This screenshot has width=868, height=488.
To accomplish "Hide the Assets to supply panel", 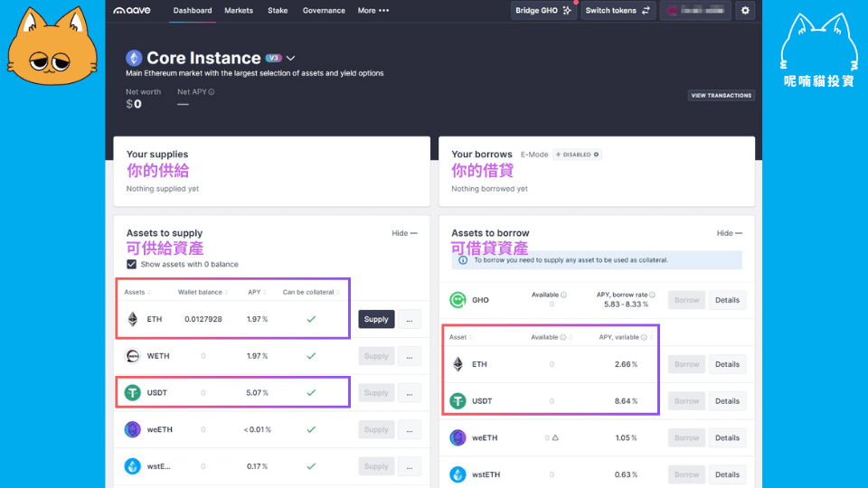I will [404, 233].
